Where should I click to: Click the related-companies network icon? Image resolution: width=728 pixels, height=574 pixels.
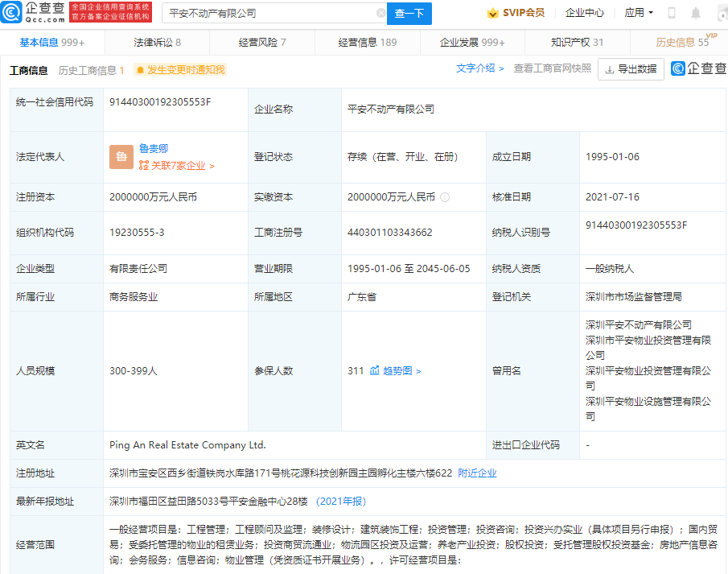tap(143, 166)
